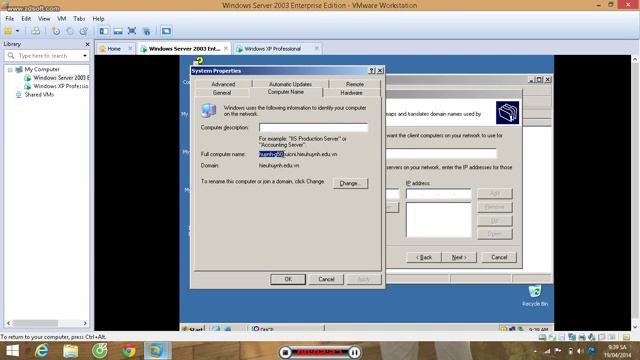Pause the screen recording
This screenshot has height=360, width=640.
click(355, 352)
